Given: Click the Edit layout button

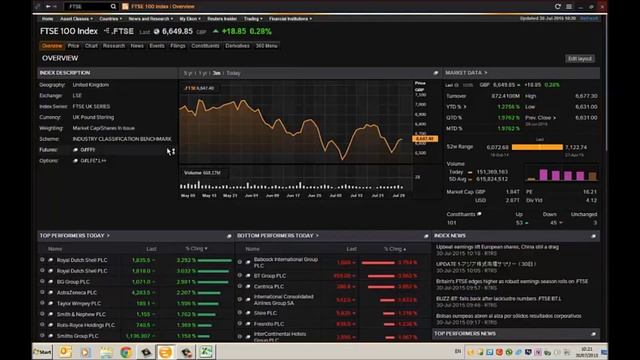Looking at the screenshot, I should tap(580, 59).
